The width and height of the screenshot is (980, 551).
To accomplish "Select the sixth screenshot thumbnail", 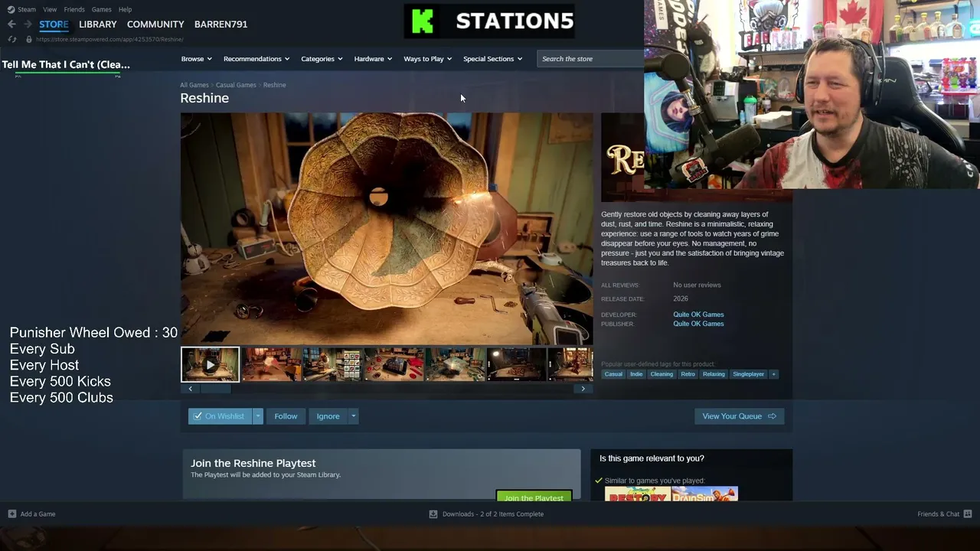I will [x=517, y=364].
